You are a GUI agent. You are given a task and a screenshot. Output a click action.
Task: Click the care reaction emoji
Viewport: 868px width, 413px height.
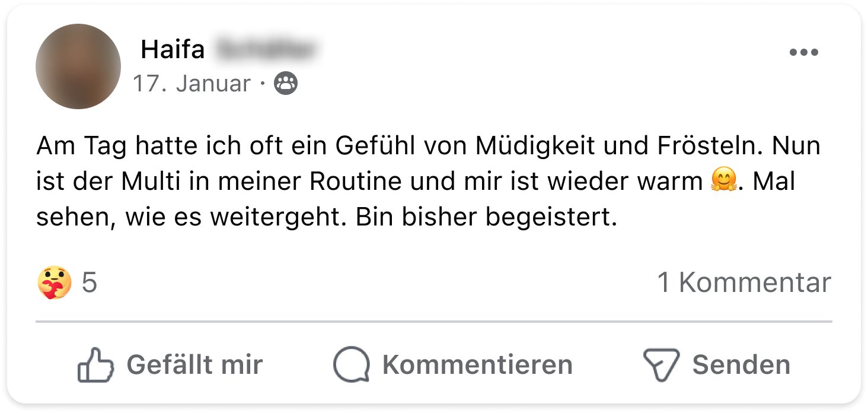pyautogui.click(x=54, y=282)
